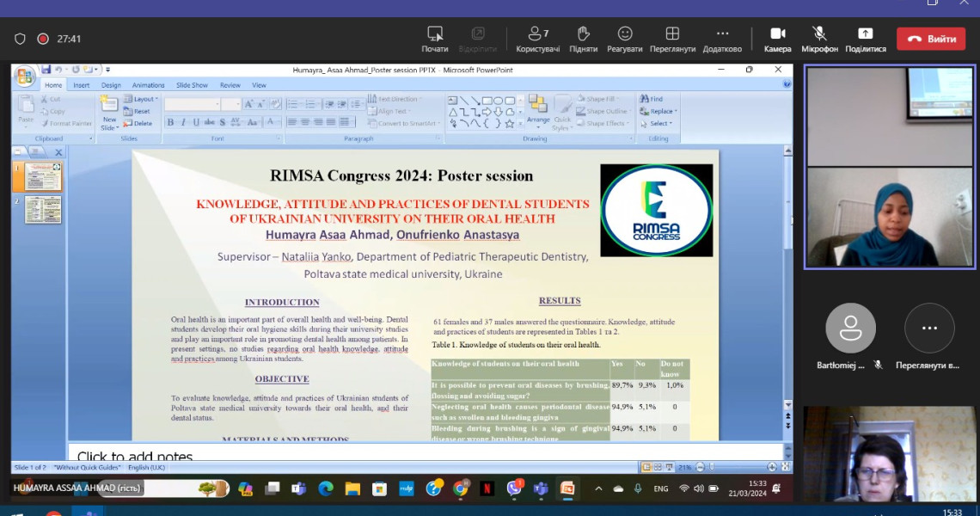Expand the Select dropdown in Editing group
Screen dimensions: 980x516
656,123
